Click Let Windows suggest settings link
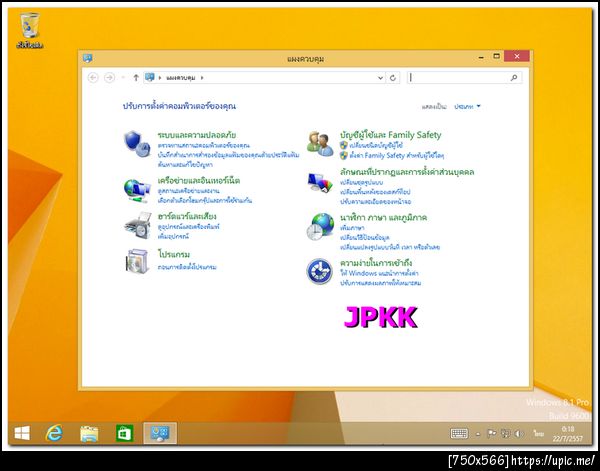The width and height of the screenshot is (600, 471). [x=379, y=273]
